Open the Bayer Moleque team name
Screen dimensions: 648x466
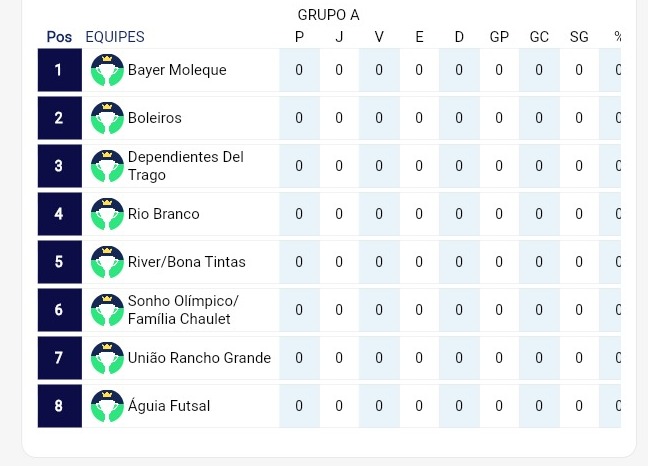[177, 70]
